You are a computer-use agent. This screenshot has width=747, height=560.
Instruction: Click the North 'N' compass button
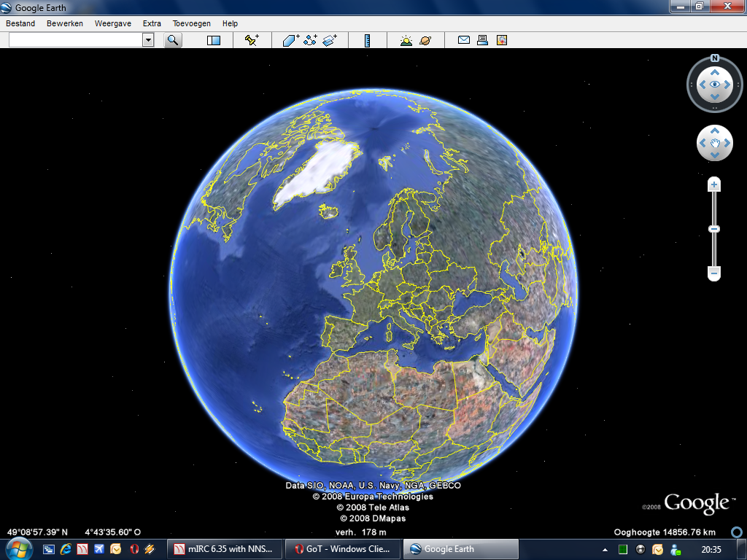point(715,58)
